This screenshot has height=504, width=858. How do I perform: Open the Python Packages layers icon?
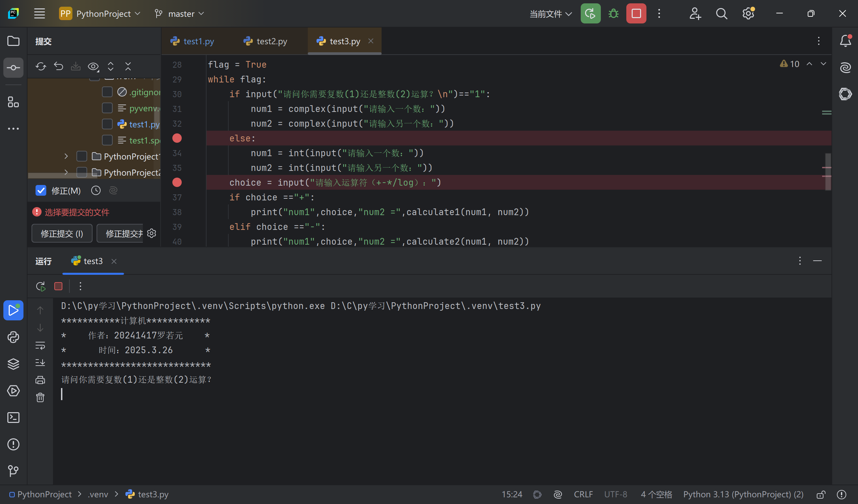pyautogui.click(x=13, y=364)
